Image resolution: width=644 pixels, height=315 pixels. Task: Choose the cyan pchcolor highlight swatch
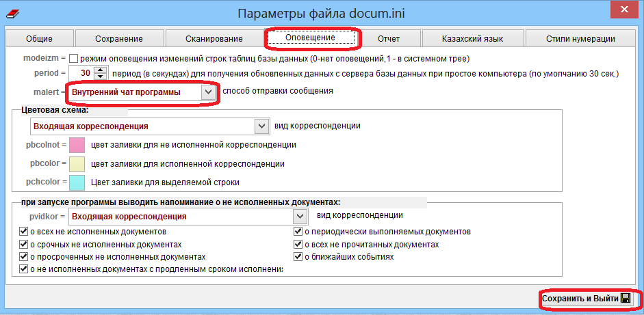[x=76, y=182]
